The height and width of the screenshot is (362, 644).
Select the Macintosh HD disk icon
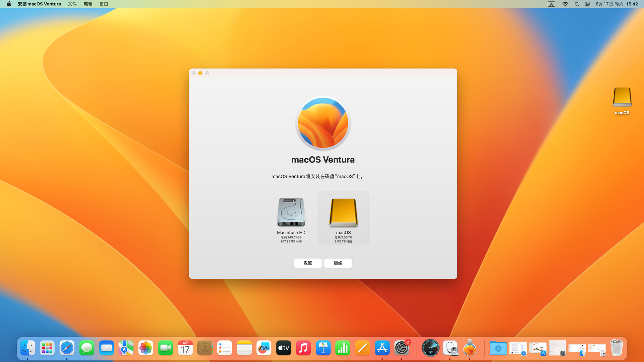click(291, 212)
